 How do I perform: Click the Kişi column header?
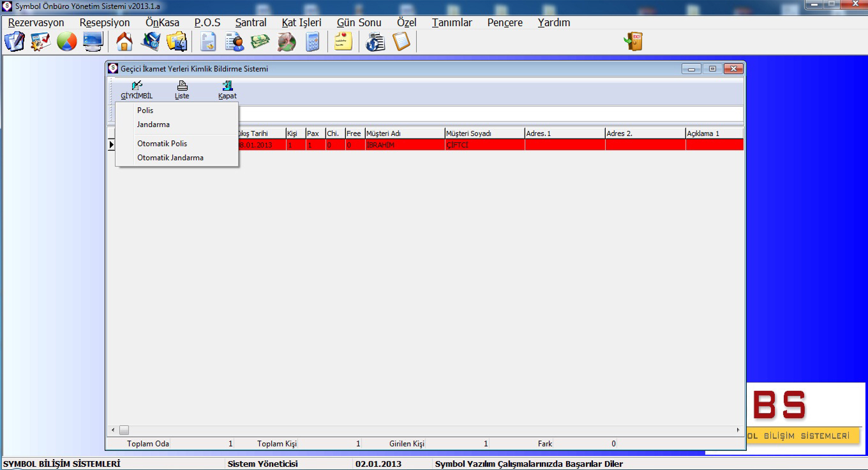tap(296, 133)
